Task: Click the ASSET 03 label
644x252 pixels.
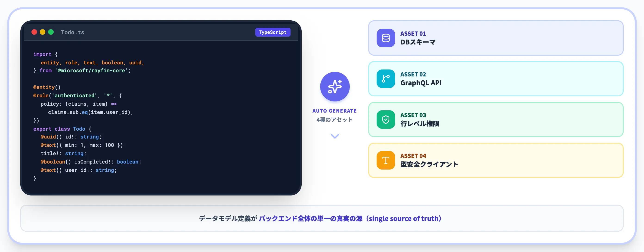Action: pos(413,115)
